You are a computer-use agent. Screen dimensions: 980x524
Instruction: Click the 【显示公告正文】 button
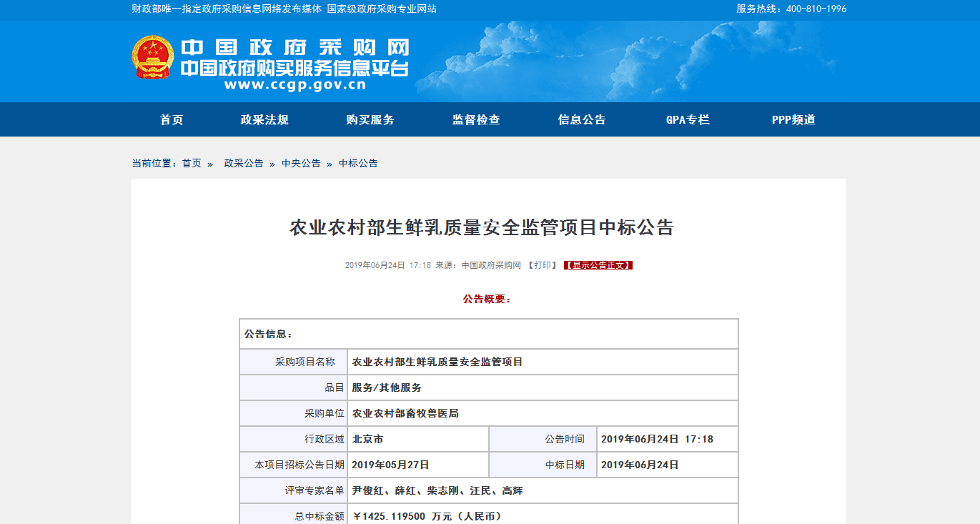(598, 265)
